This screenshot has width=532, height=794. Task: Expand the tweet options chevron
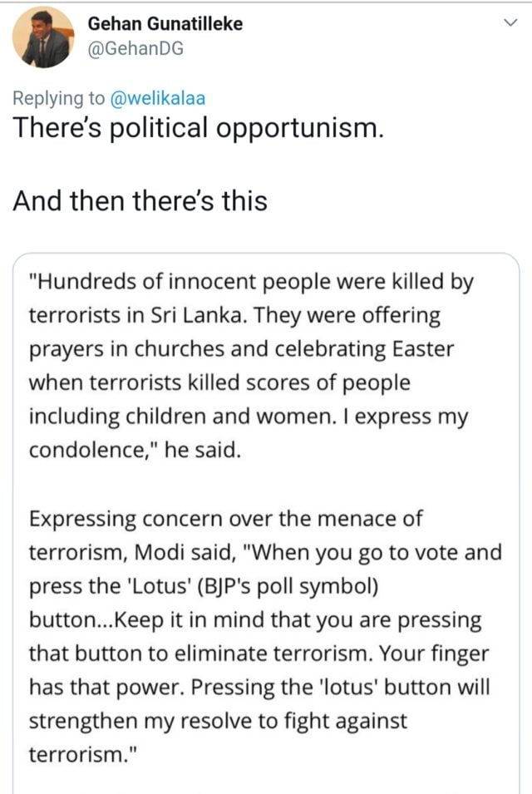click(x=511, y=23)
